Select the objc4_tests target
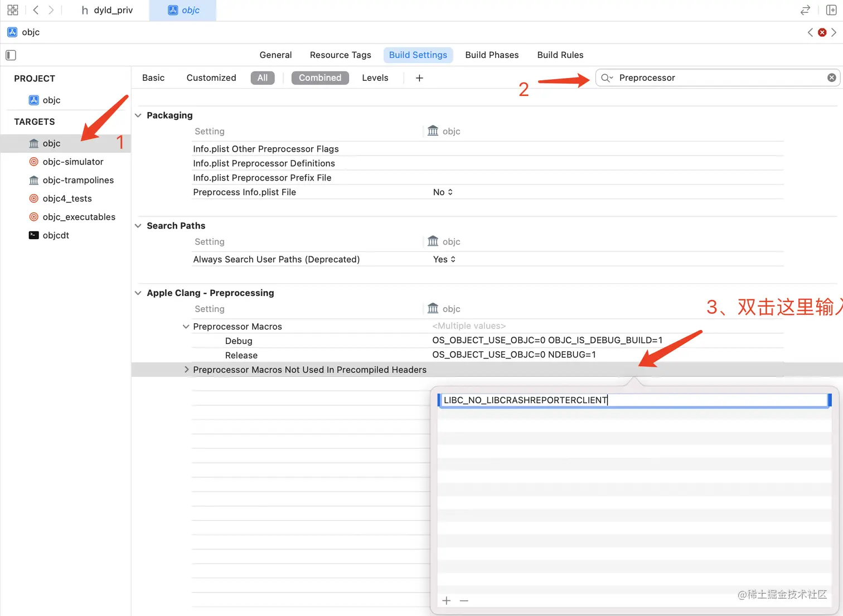Image resolution: width=843 pixels, height=616 pixels. (66, 198)
